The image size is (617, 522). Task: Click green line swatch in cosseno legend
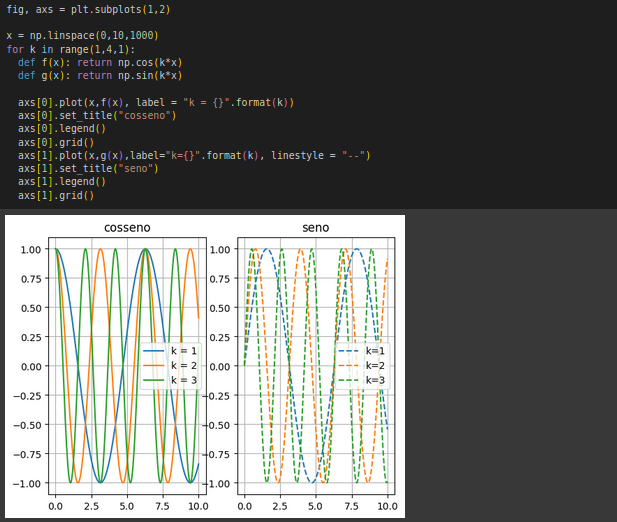point(154,379)
